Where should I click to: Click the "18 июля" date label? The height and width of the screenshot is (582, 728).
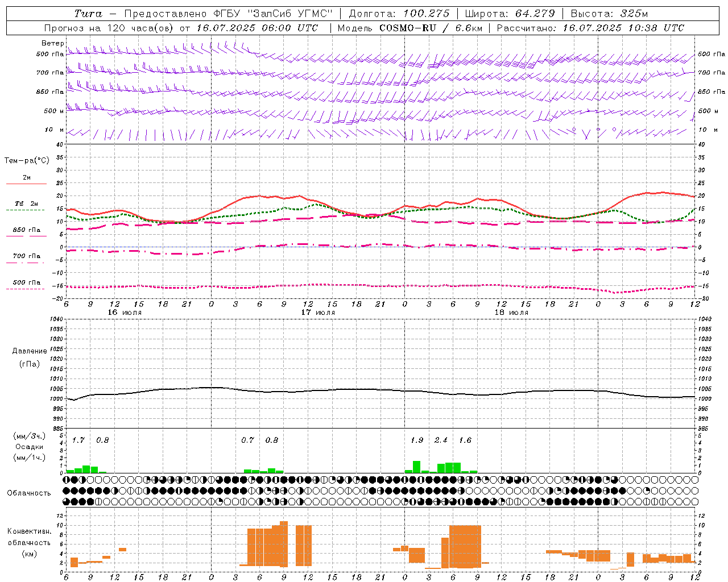[x=511, y=313]
